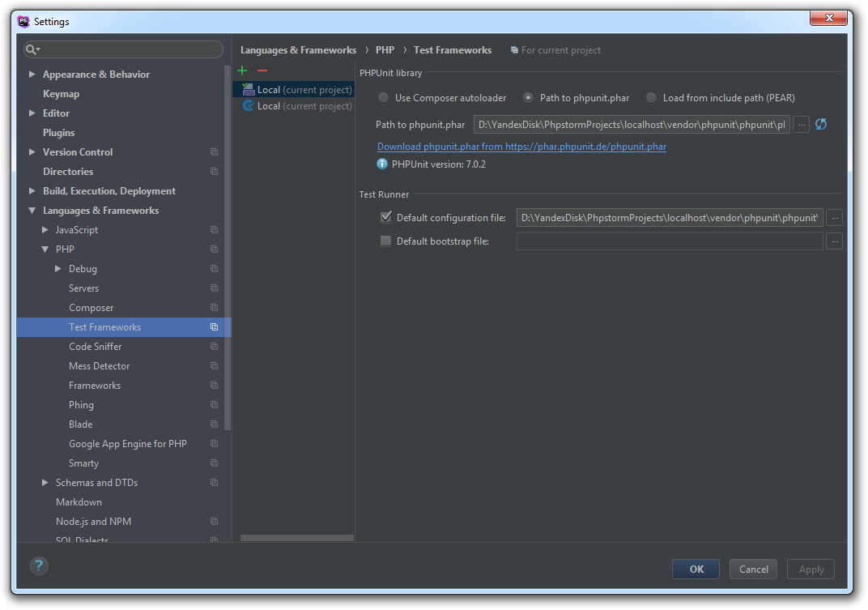The height and width of the screenshot is (610, 868).
Task: Select the first Local (current project) configuration with PHPUnit icon
Action: [294, 89]
